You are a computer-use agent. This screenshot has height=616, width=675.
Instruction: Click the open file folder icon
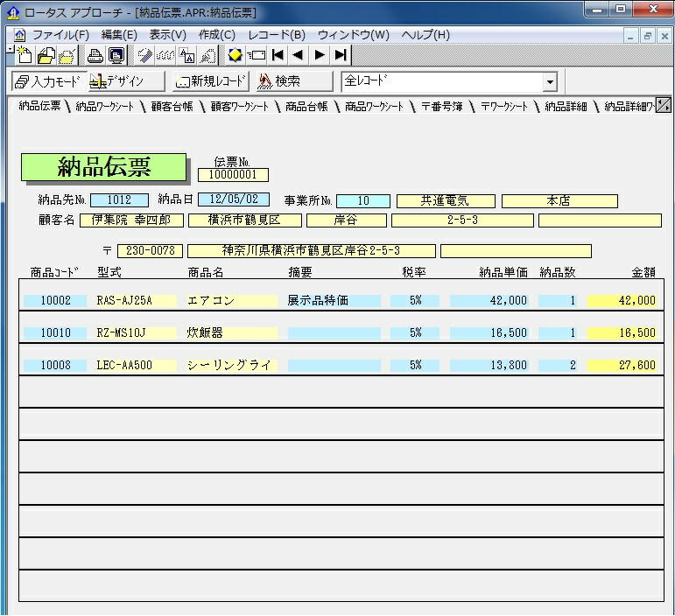46,55
